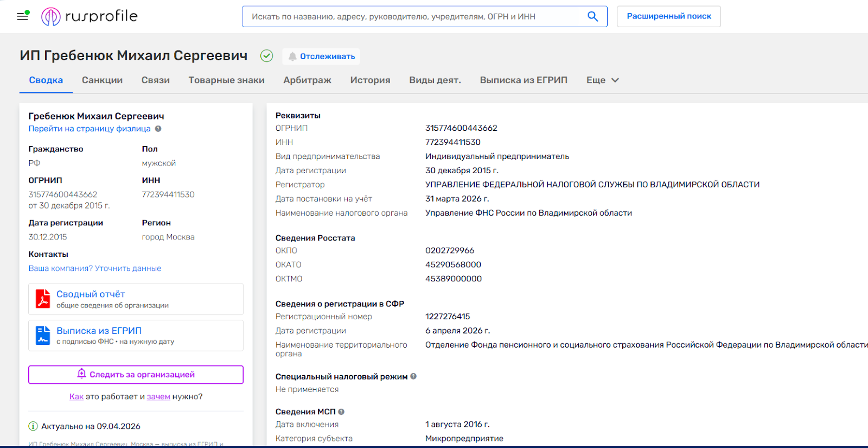Expand the Еще dropdown menu

602,80
